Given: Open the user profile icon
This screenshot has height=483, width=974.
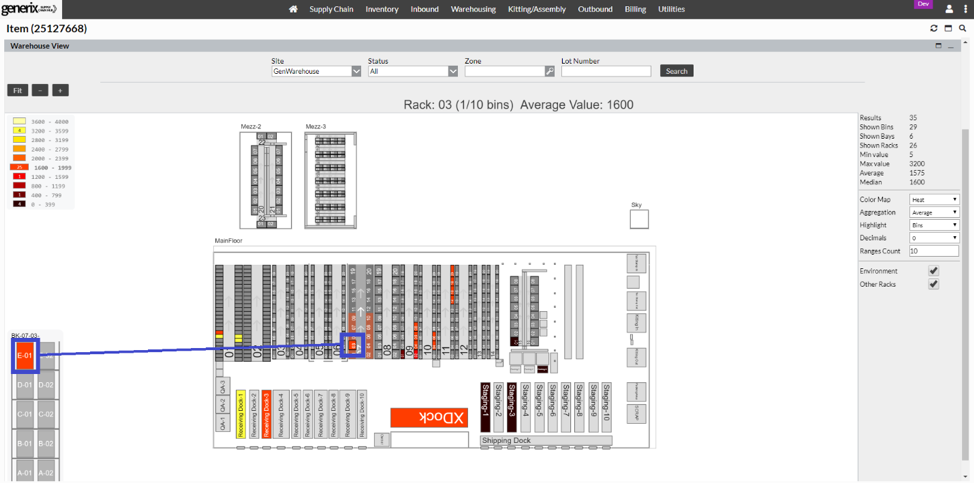Looking at the screenshot, I should (949, 9).
